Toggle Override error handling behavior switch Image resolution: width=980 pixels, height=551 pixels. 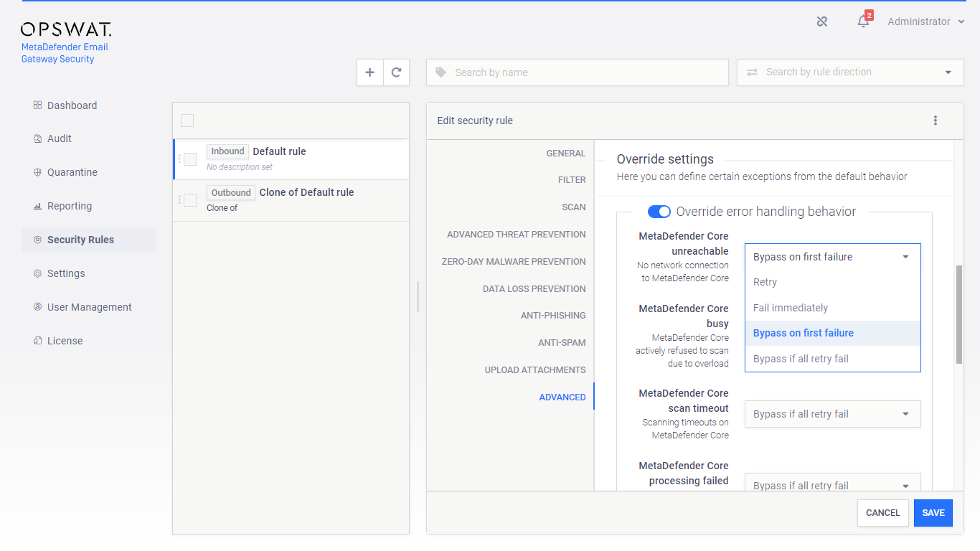pos(659,212)
